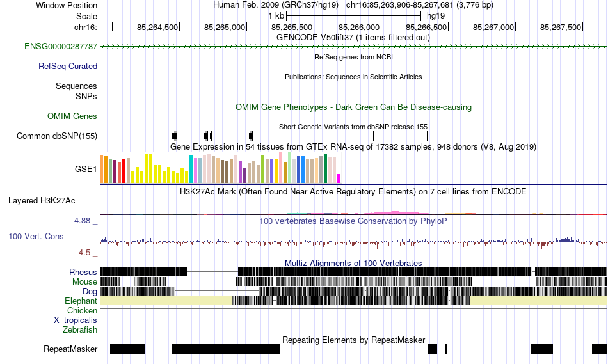Click the Sequences track label

[x=76, y=86]
